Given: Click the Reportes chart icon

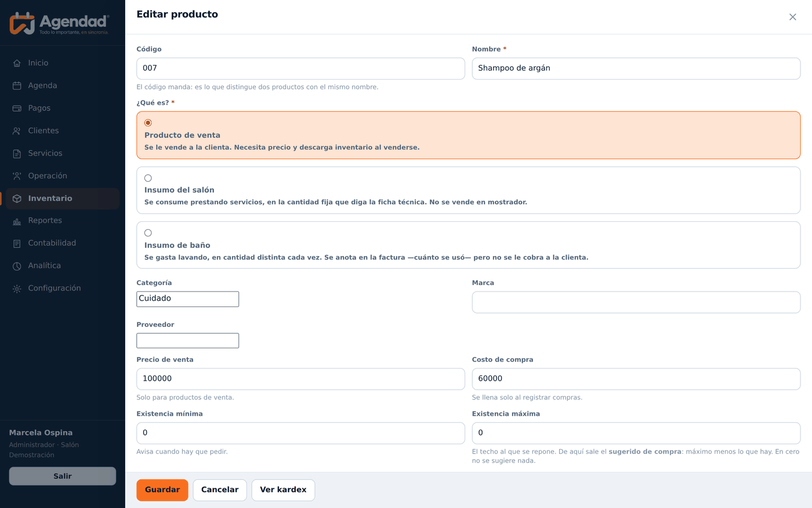Looking at the screenshot, I should (x=17, y=221).
